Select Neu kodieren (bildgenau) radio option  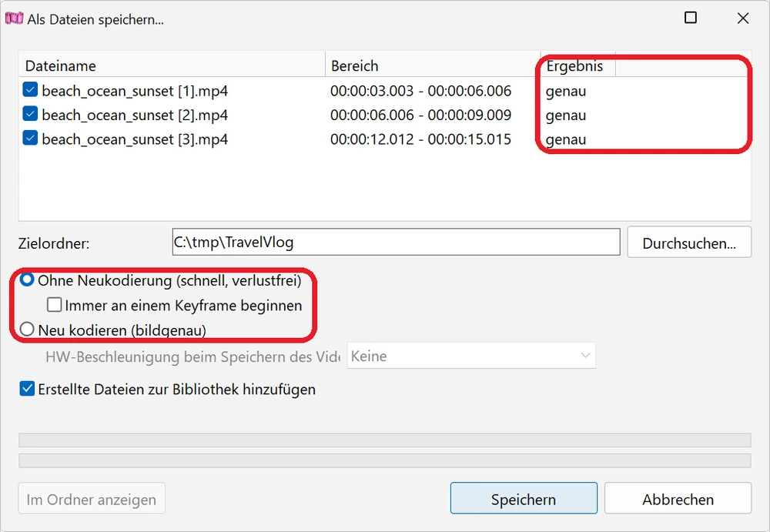coord(26,329)
